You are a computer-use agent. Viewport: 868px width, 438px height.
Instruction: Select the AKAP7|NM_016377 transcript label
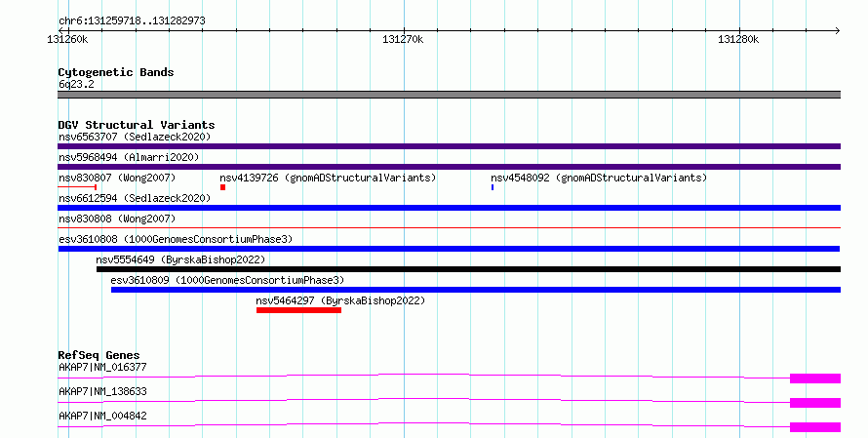coord(102,367)
